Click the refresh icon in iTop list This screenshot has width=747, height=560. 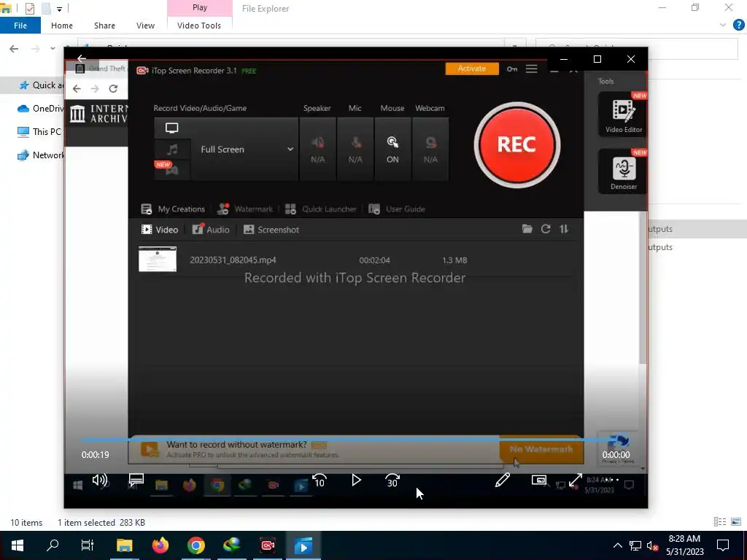tap(546, 229)
